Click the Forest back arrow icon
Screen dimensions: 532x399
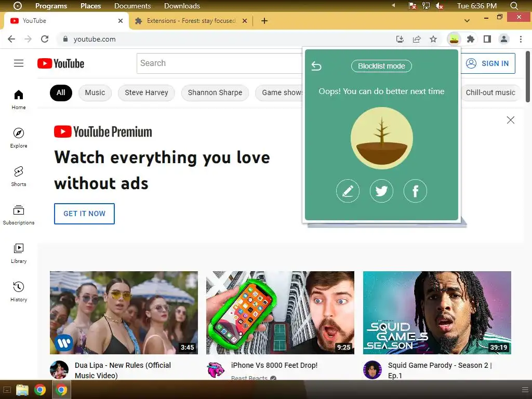pyautogui.click(x=316, y=66)
